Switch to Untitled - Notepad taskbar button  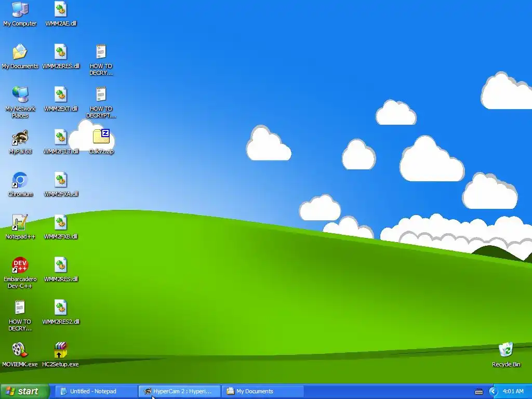[96, 391]
